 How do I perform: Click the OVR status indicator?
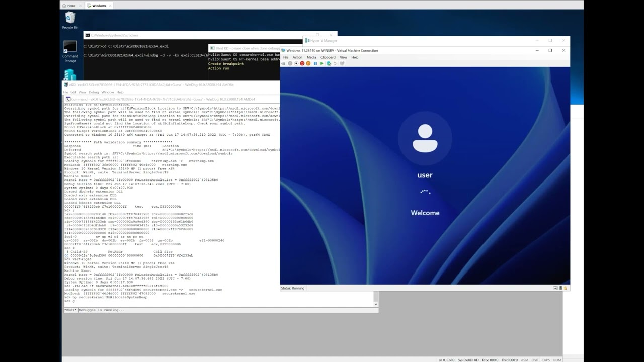(535, 360)
